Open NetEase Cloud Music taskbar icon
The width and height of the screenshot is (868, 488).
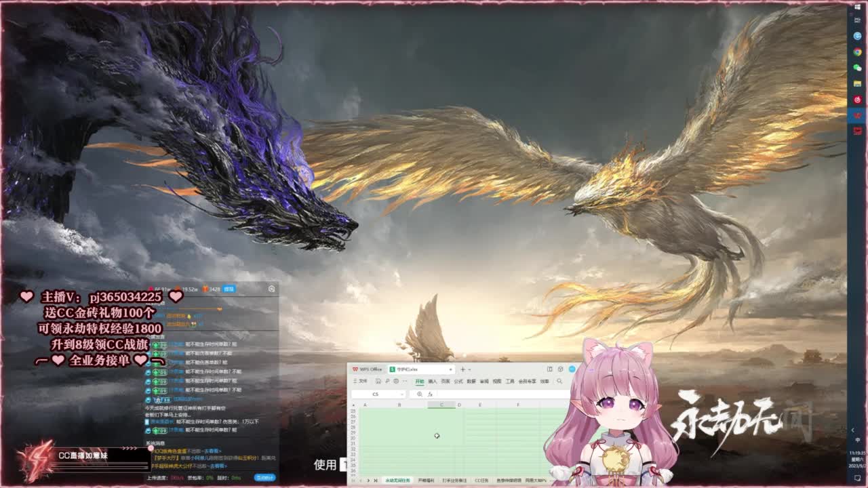pos(857,100)
